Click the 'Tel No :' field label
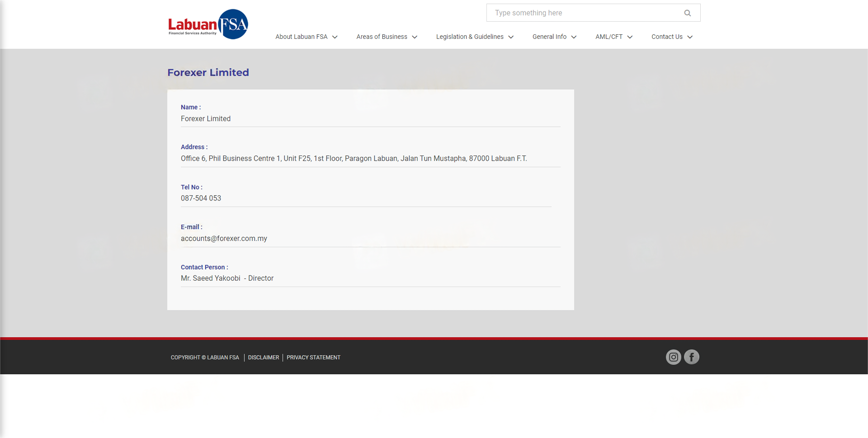The width and height of the screenshot is (868, 438). 192,187
